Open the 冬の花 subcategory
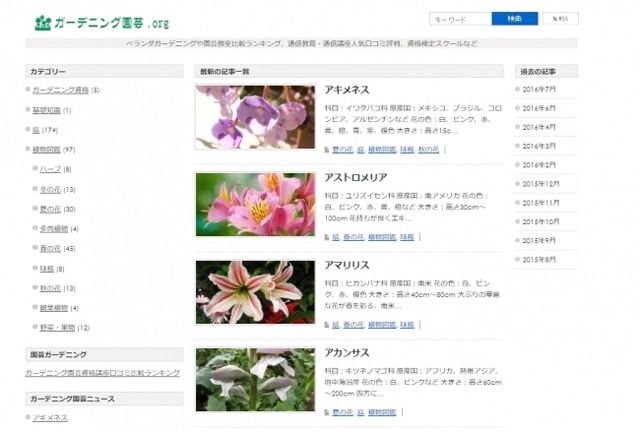 click(50, 189)
